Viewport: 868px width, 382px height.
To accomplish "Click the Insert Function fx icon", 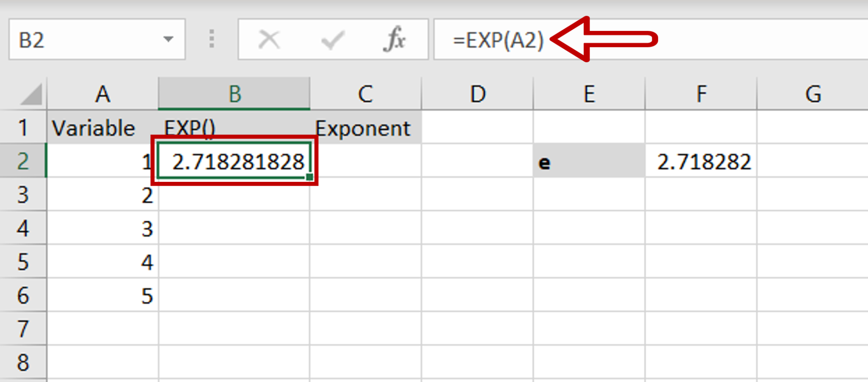I will point(394,39).
